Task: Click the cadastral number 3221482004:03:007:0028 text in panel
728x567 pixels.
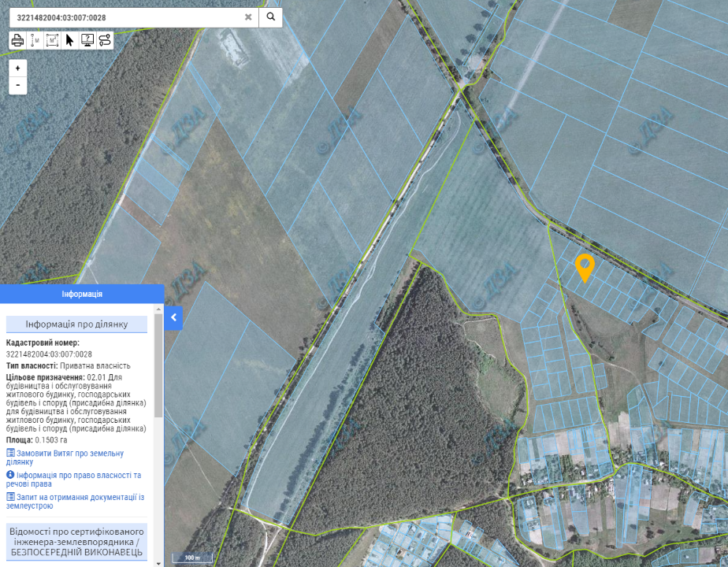Action: pyautogui.click(x=49, y=354)
